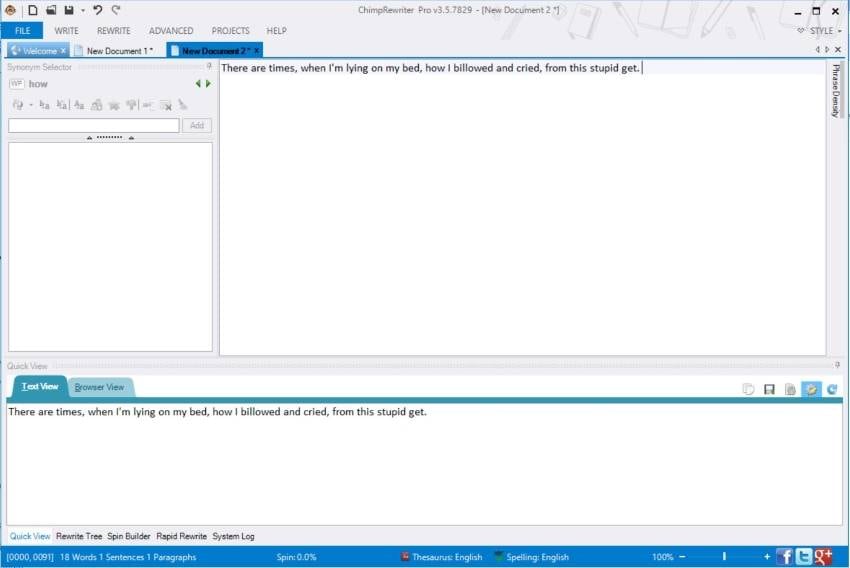The width and height of the screenshot is (850, 568).
Task: Undo the last action
Action: tap(98, 10)
